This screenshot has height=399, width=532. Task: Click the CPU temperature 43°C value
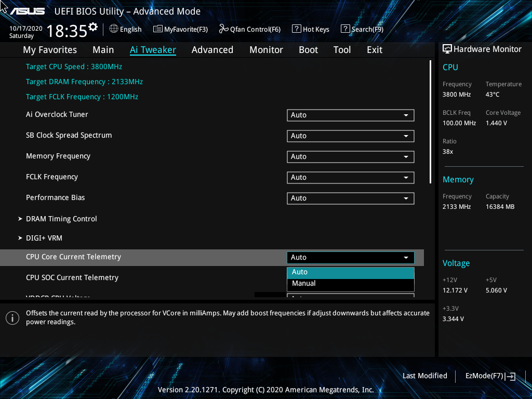[x=493, y=95]
